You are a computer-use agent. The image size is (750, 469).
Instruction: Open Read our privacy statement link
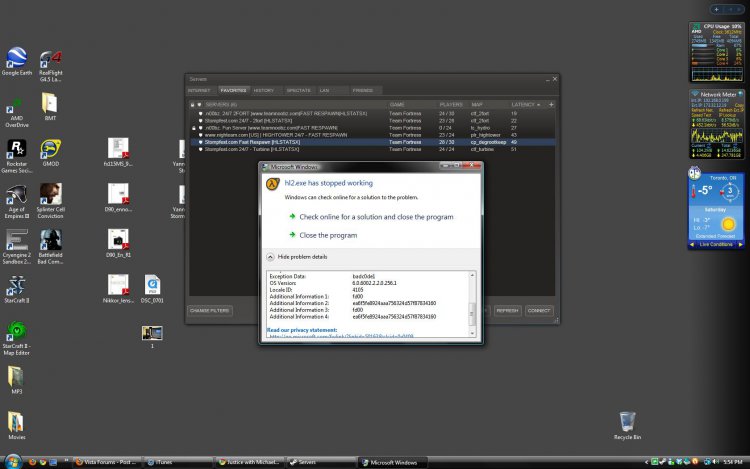302,330
